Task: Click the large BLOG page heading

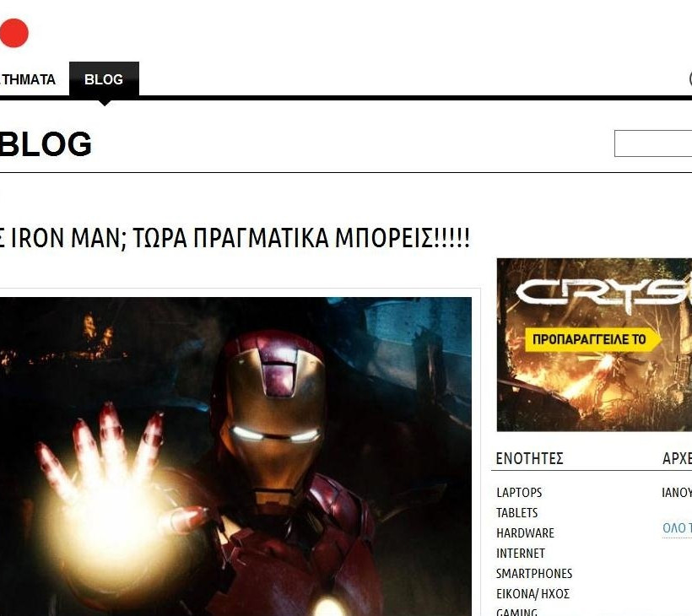Action: [x=46, y=143]
